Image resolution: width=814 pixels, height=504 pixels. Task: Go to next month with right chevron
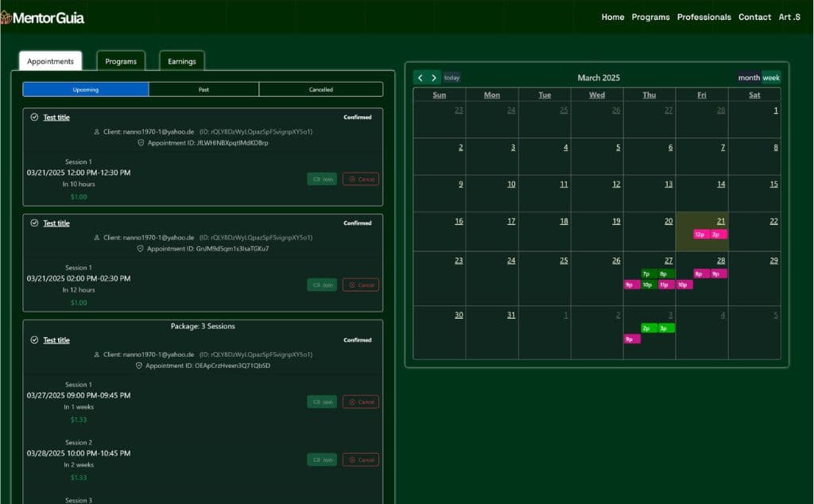[x=434, y=77]
